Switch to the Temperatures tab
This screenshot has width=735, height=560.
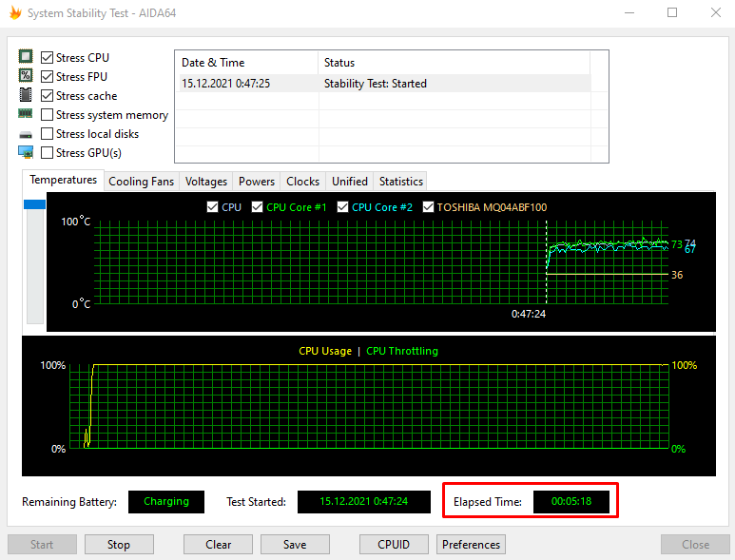[64, 180]
